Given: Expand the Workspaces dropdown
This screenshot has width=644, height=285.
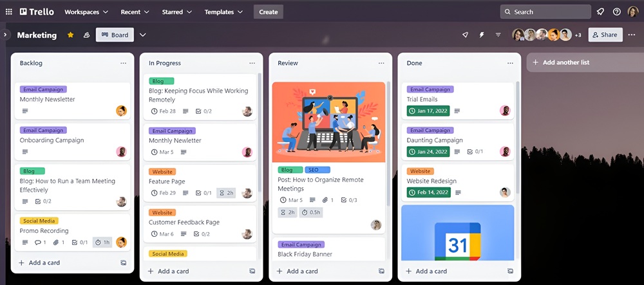Looking at the screenshot, I should click(x=86, y=12).
